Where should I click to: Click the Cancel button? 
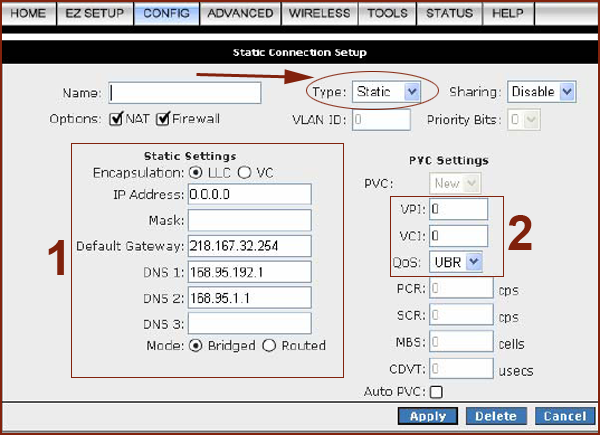(561, 416)
